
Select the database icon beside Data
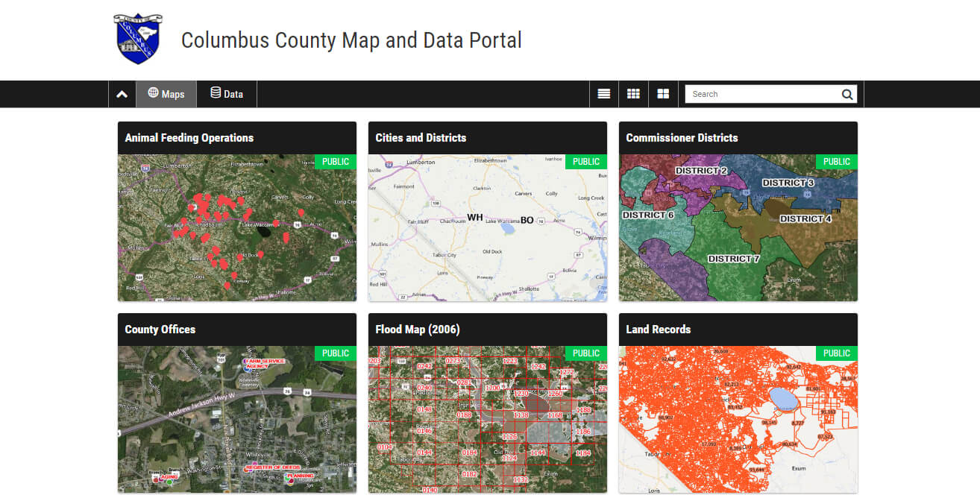click(215, 93)
